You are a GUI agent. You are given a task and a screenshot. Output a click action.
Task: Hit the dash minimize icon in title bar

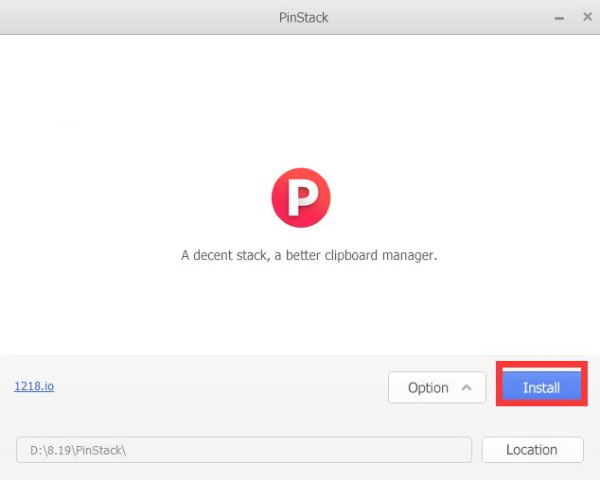pos(556,17)
